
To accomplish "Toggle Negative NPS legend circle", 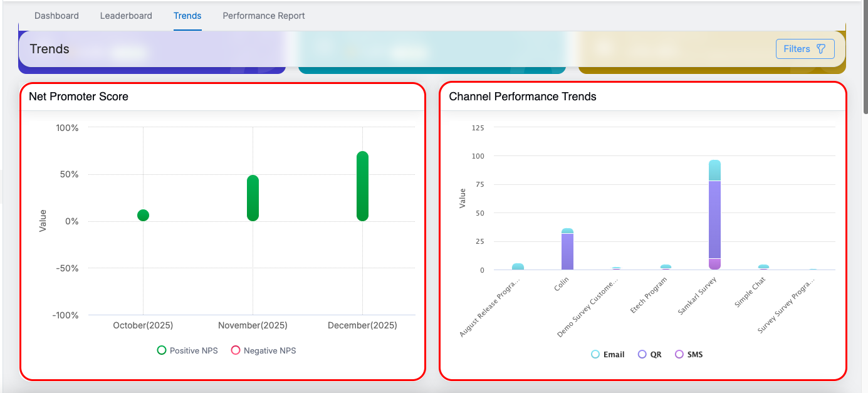I will 236,350.
